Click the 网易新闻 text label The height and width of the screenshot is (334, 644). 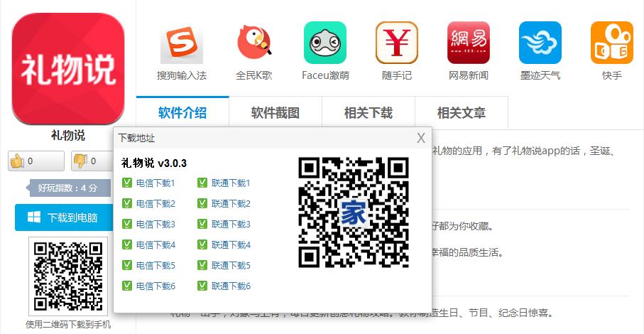click(x=468, y=75)
